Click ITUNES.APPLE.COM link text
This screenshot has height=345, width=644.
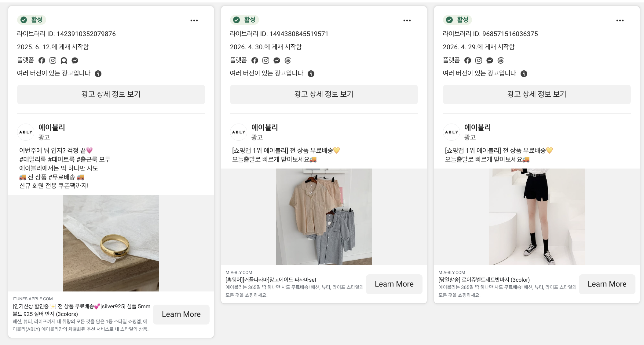pyautogui.click(x=33, y=299)
